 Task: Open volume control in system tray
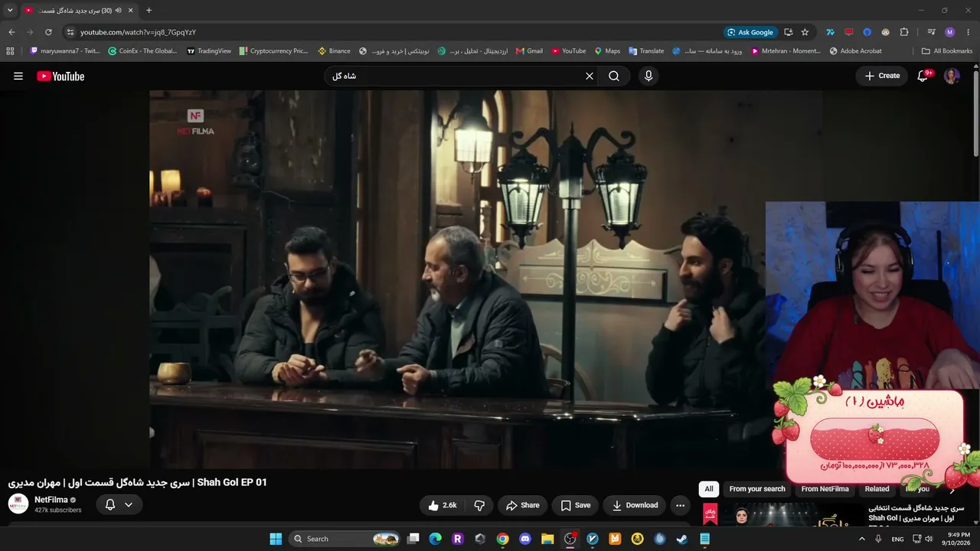click(x=929, y=539)
